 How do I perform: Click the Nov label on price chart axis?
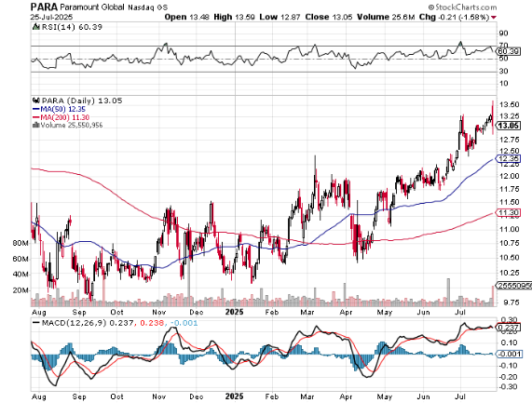point(158,312)
